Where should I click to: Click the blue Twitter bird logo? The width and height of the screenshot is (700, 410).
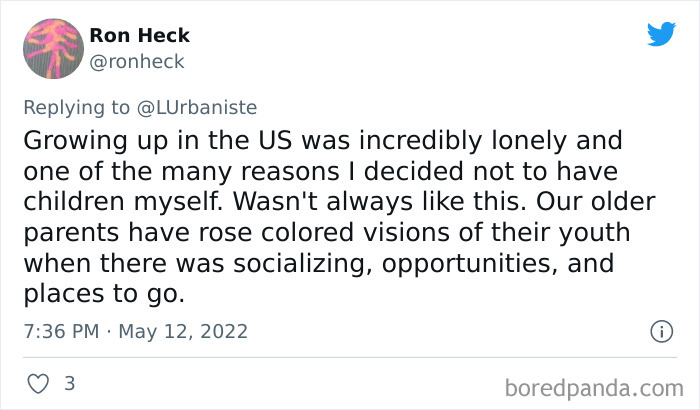click(x=660, y=35)
